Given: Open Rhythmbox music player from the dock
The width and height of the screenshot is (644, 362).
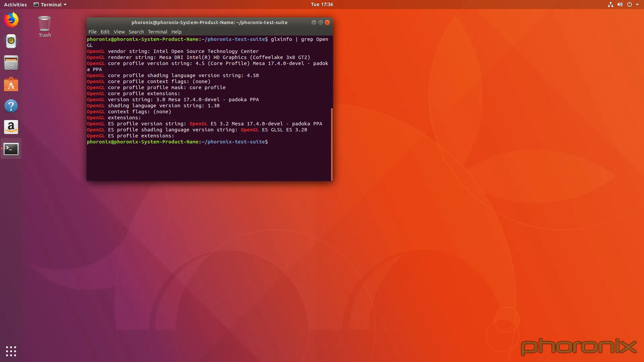Looking at the screenshot, I should pyautogui.click(x=11, y=41).
